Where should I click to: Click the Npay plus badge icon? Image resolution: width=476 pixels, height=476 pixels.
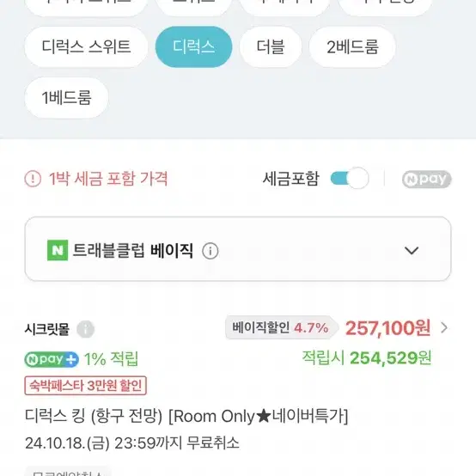tap(52, 360)
